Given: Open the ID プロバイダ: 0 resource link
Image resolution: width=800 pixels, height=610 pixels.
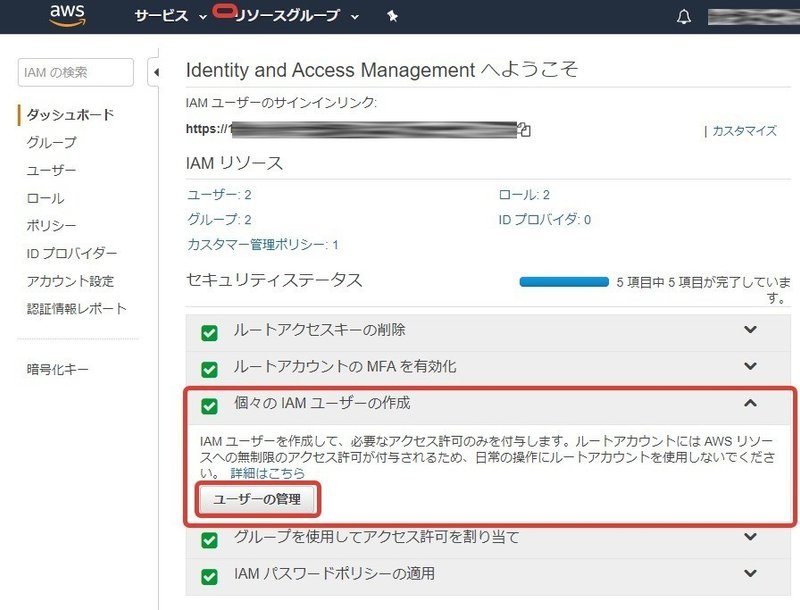Looking at the screenshot, I should click(544, 220).
